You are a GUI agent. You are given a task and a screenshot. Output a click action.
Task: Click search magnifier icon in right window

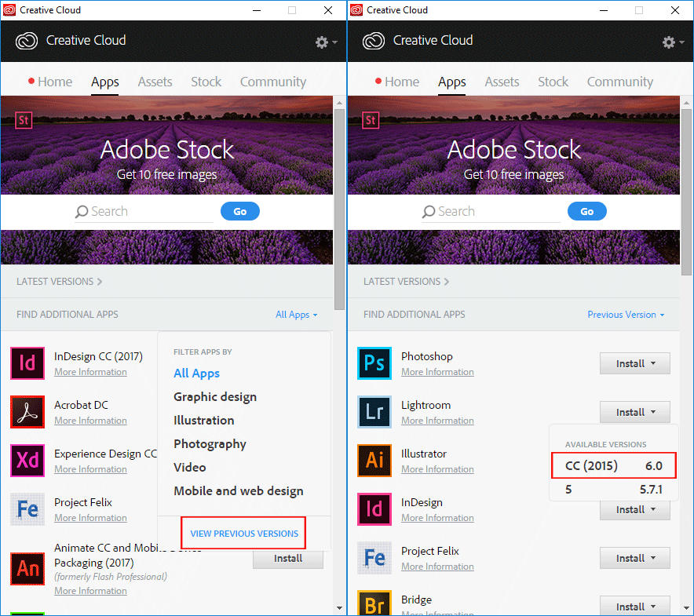[429, 212]
